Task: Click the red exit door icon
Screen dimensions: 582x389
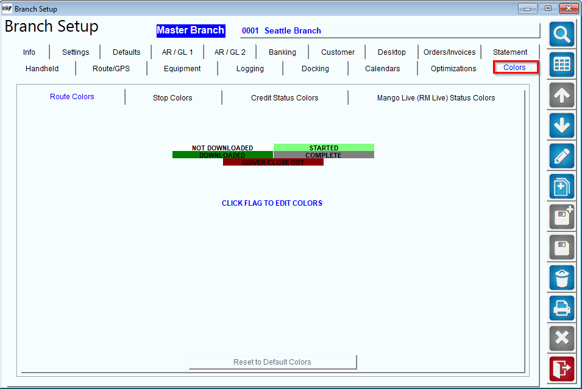Action: tap(562, 369)
